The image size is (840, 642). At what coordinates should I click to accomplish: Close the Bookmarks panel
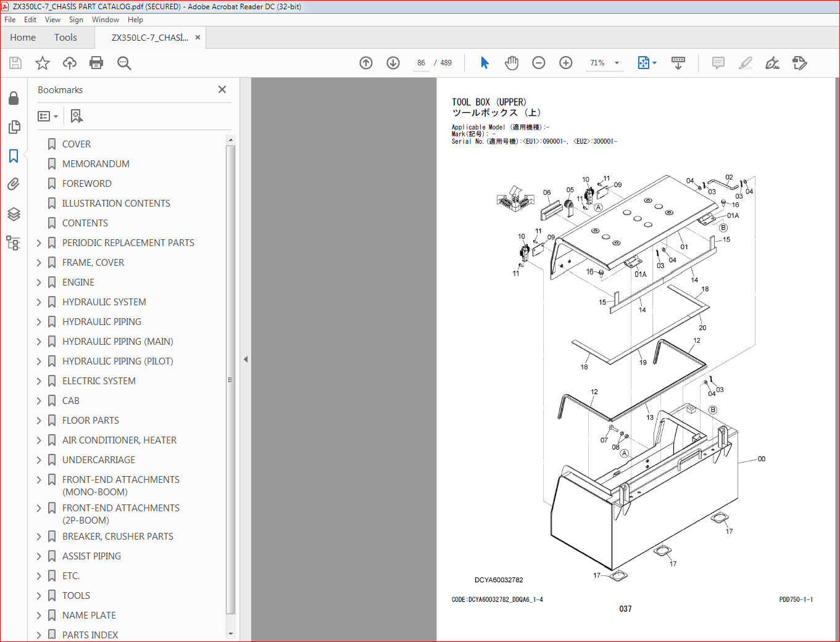tap(222, 89)
